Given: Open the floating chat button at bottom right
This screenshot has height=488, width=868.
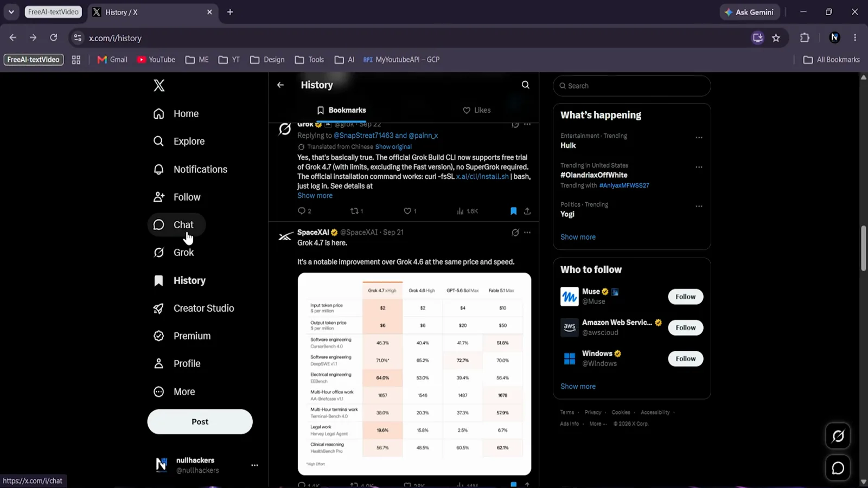Looking at the screenshot, I should point(838,468).
